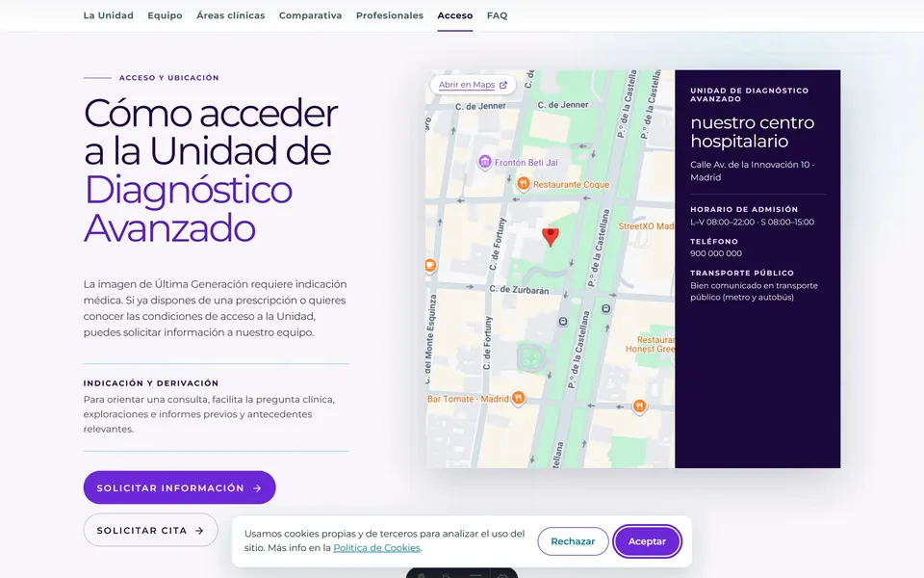Image resolution: width=924 pixels, height=578 pixels.
Task: Click the Bar Tomate - Madrid restaurant marker
Action: pos(518,398)
